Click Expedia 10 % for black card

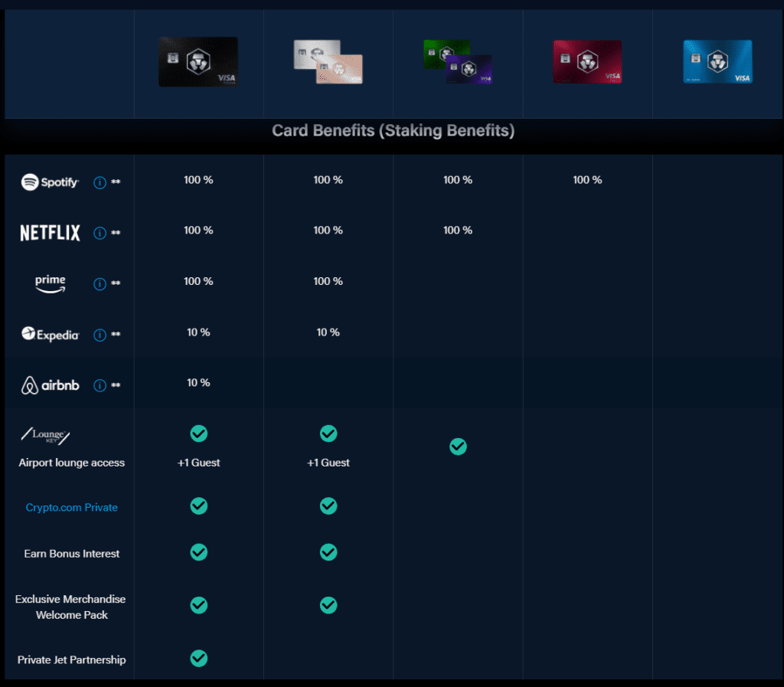point(198,332)
